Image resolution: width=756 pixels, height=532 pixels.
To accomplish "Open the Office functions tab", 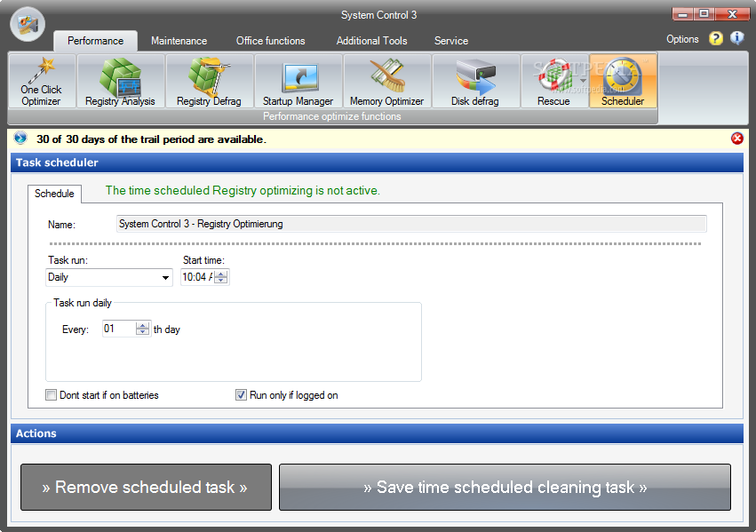I will [270, 41].
